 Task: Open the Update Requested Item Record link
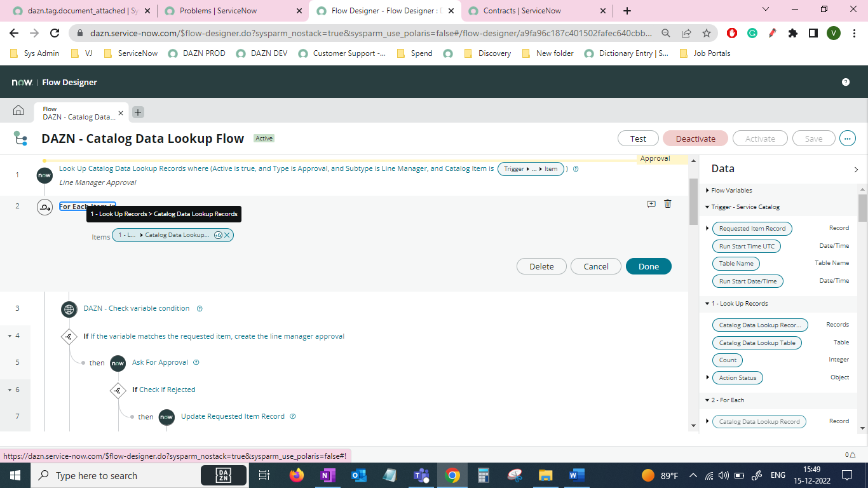pos(233,417)
